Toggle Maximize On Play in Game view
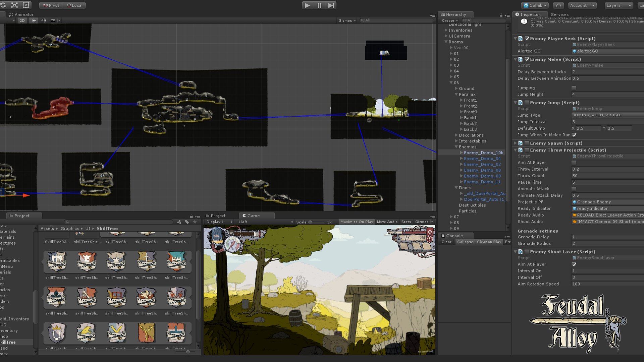644x362 pixels. coord(357,222)
